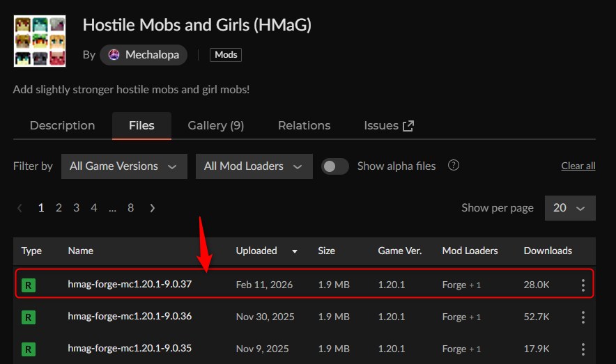Click the upload date Nov 9, 2025

pyautogui.click(x=262, y=349)
